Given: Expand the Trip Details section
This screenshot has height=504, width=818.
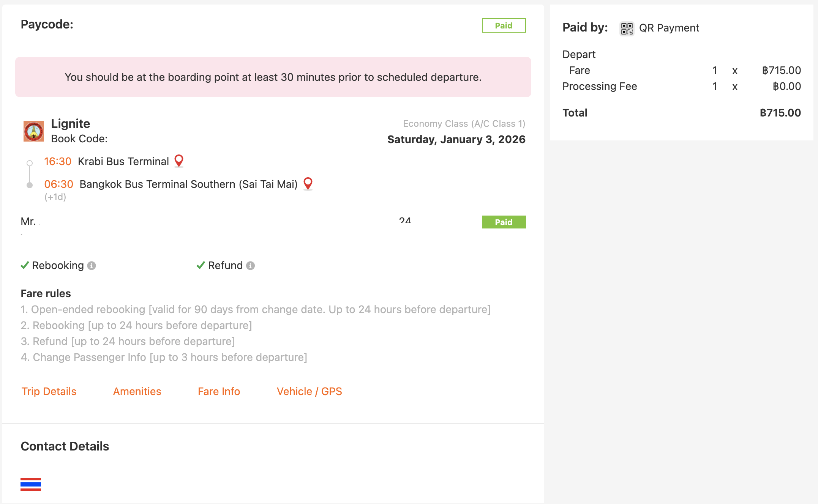Looking at the screenshot, I should click(49, 391).
